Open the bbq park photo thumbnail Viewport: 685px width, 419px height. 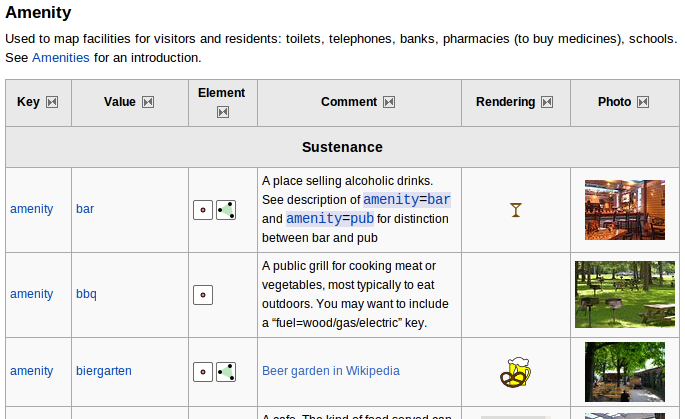625,294
